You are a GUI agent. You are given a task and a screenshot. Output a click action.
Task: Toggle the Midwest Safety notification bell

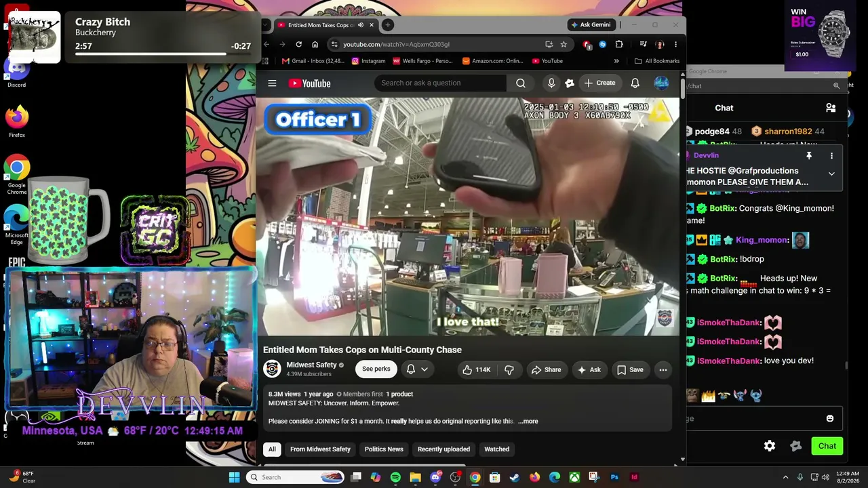point(411,369)
